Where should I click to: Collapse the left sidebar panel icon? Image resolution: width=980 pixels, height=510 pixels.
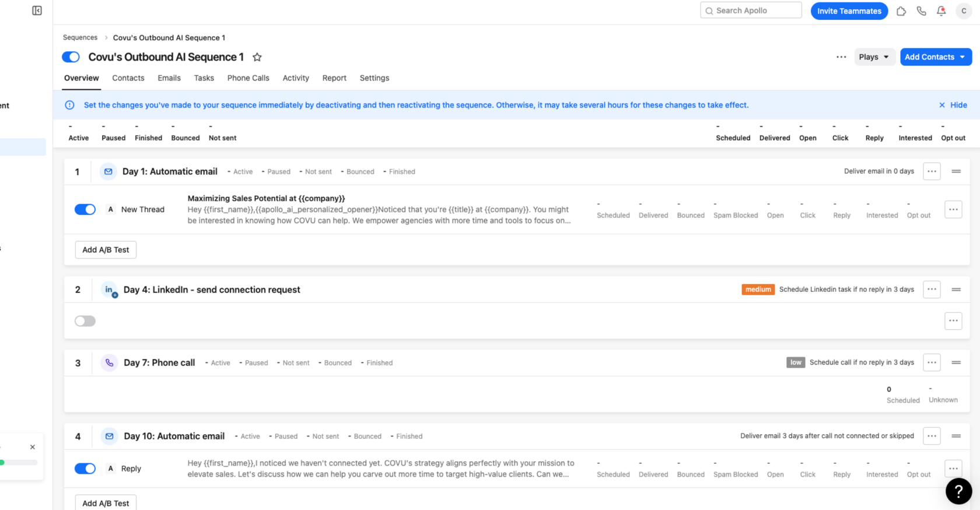(37, 11)
